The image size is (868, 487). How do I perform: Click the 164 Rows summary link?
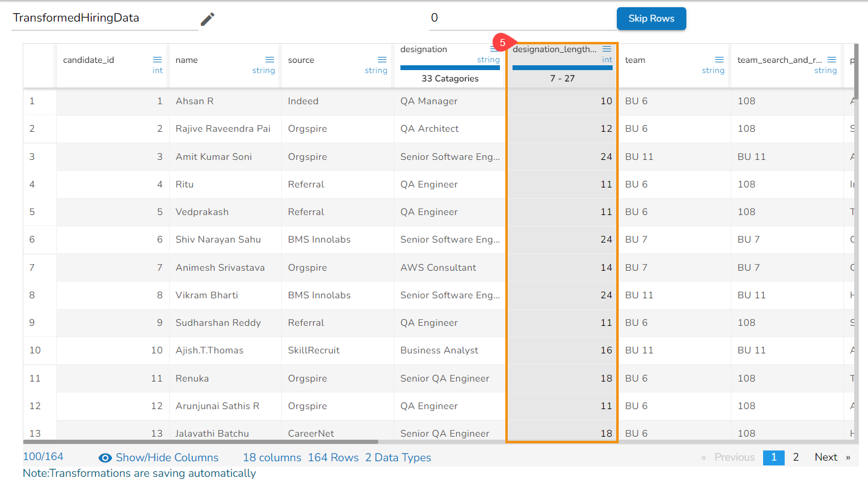point(333,458)
